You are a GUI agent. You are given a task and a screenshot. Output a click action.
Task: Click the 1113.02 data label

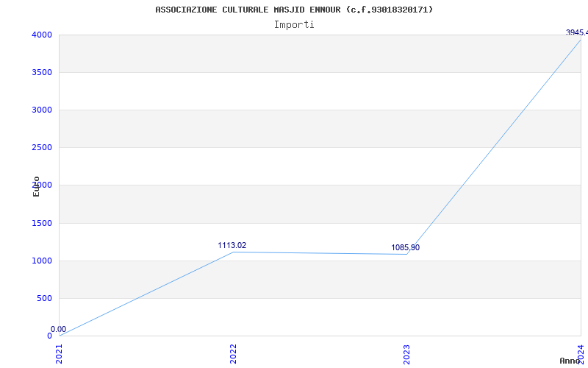[232, 245]
